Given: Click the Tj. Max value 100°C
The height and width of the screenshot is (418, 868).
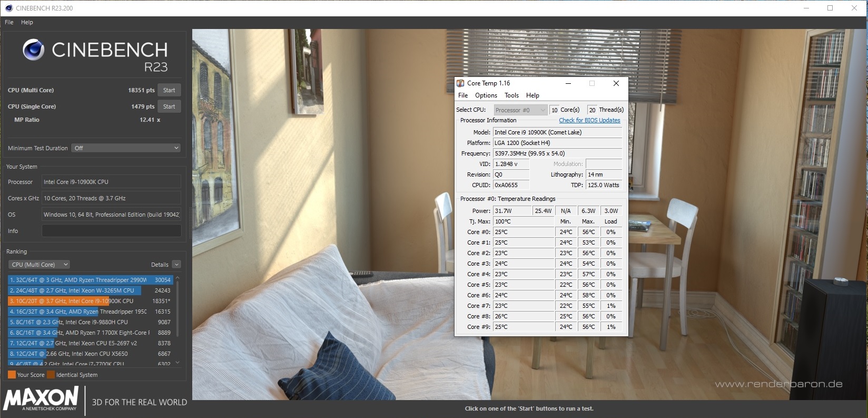Looking at the screenshot, I should (x=523, y=221).
